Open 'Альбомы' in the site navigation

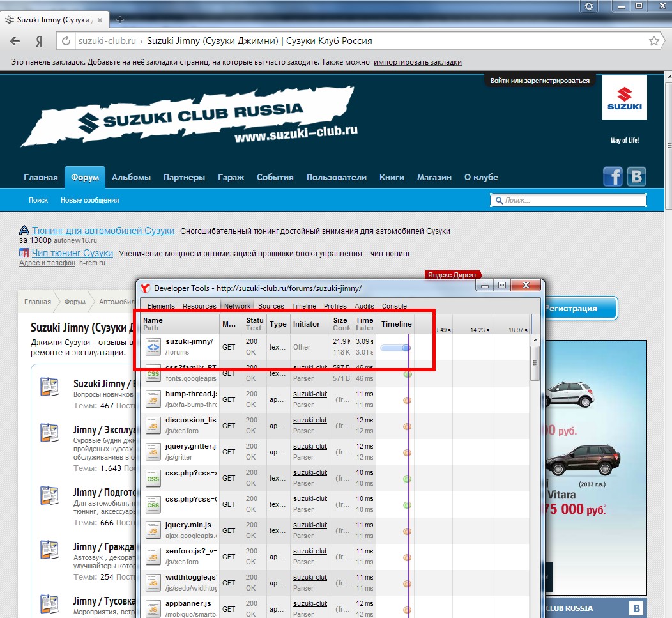click(131, 177)
